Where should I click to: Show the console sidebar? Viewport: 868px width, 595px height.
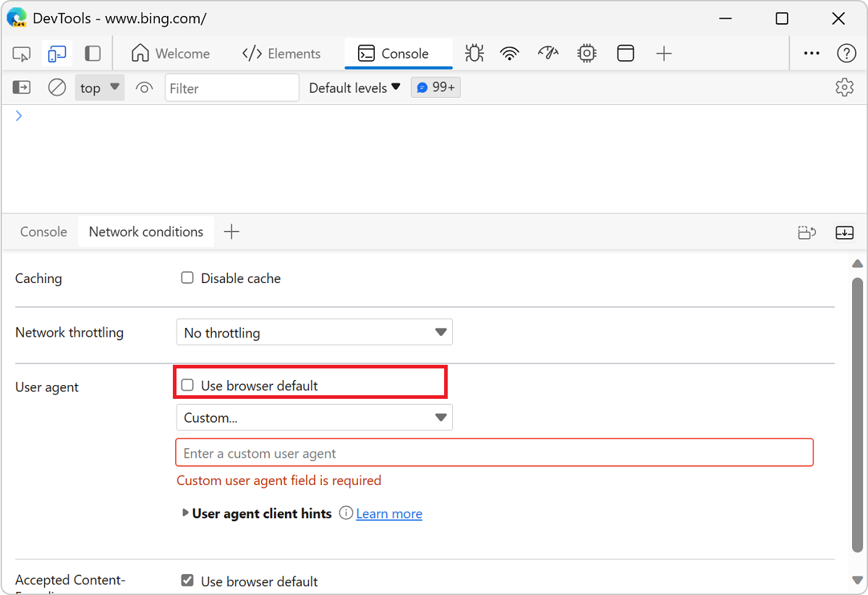click(22, 88)
